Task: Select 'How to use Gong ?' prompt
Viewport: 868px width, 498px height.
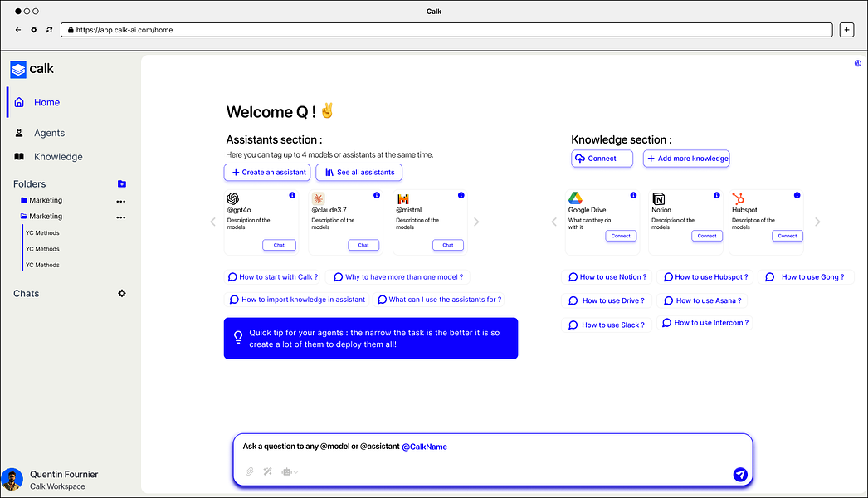Action: pos(806,277)
